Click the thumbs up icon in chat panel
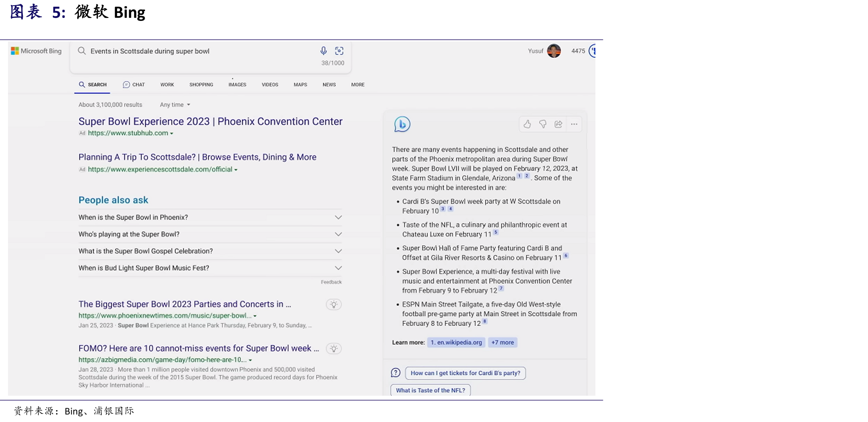The image size is (868, 422). [x=527, y=124]
